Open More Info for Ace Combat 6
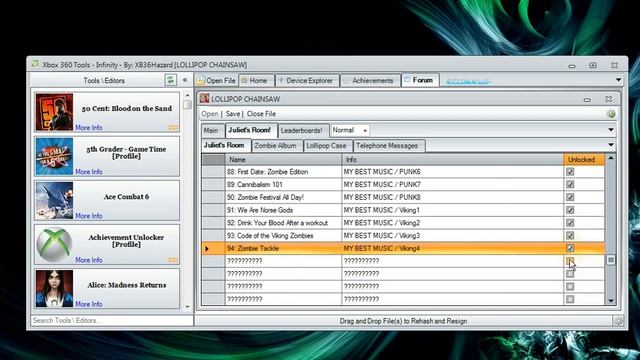Viewport: 640px width, 360px height. pyautogui.click(x=89, y=216)
